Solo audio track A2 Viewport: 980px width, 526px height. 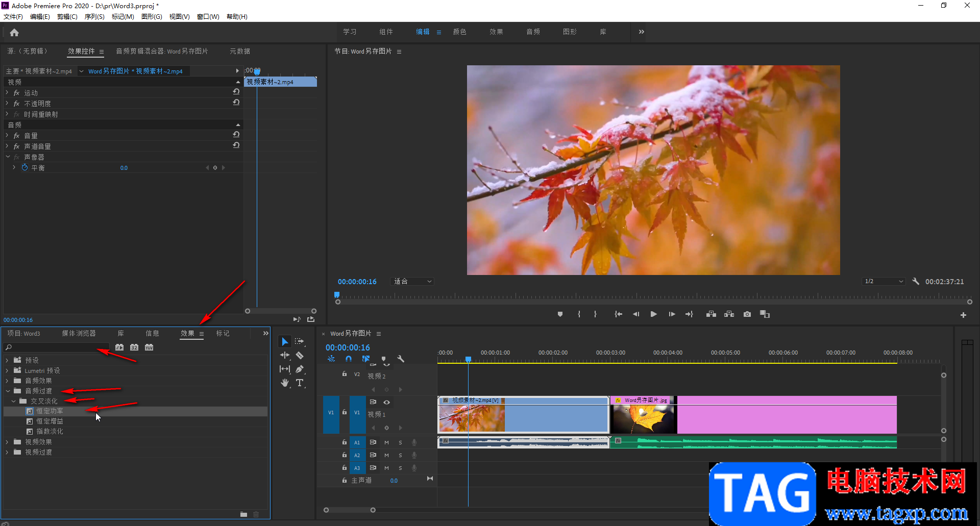coord(400,455)
